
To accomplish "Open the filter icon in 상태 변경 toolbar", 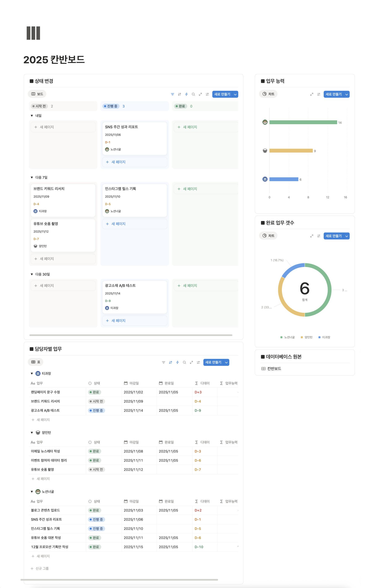I will 172,94.
